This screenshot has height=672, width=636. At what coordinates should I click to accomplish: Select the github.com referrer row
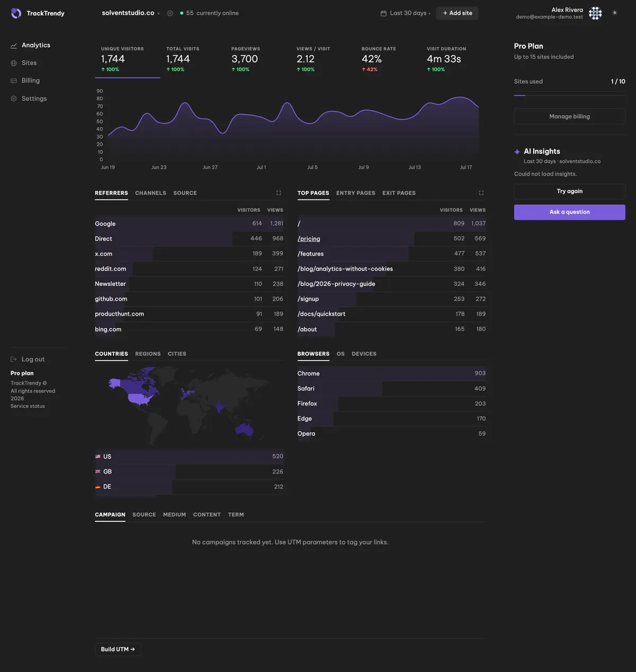click(x=189, y=299)
